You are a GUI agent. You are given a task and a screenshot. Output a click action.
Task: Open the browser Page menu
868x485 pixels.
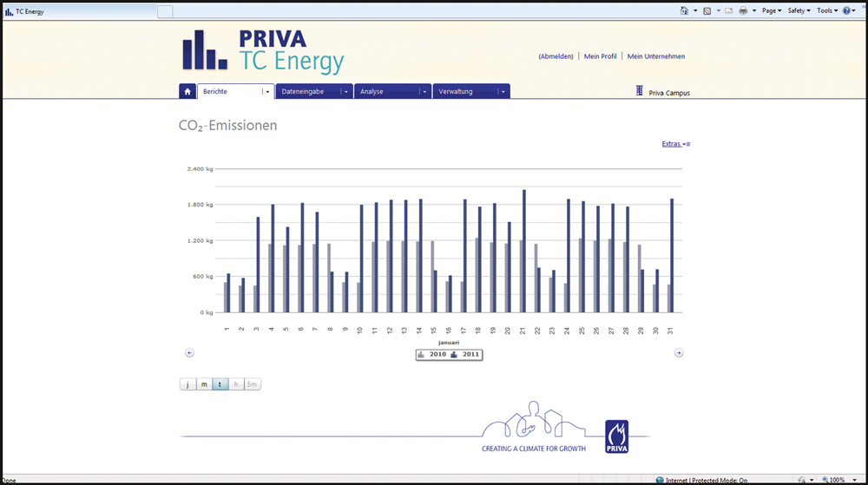771,10
